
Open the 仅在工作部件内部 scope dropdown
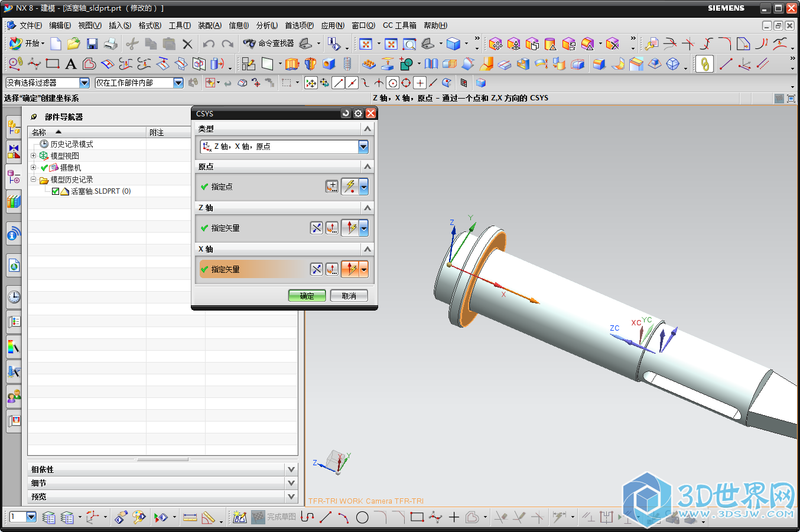click(178, 83)
